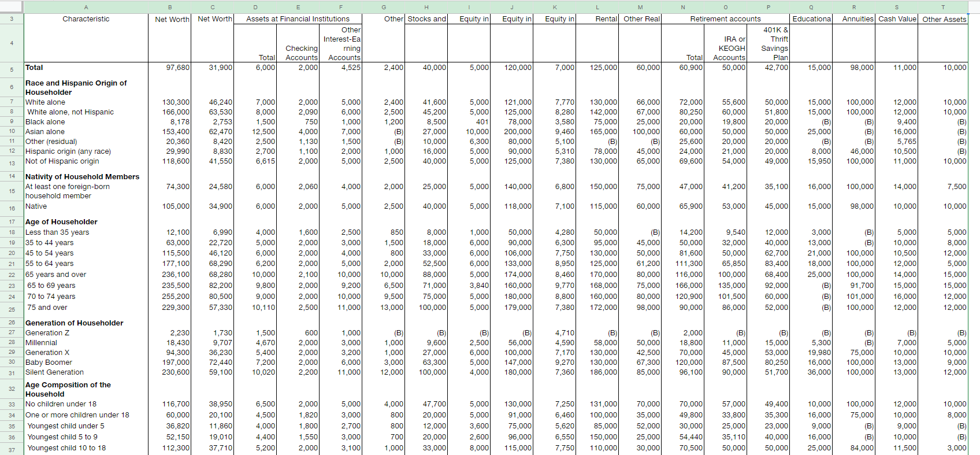The image size is (980, 455).
Task: Select the 'No children under 18' cell
Action: pos(86,404)
